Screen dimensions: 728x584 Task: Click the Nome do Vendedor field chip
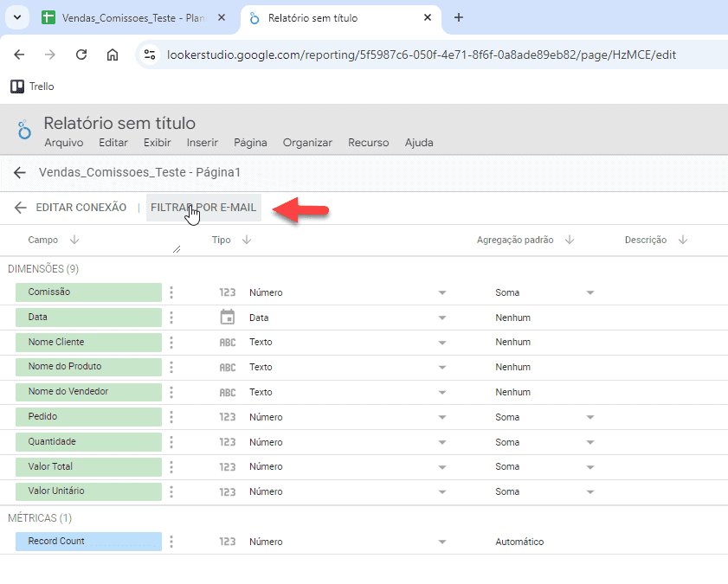88,392
